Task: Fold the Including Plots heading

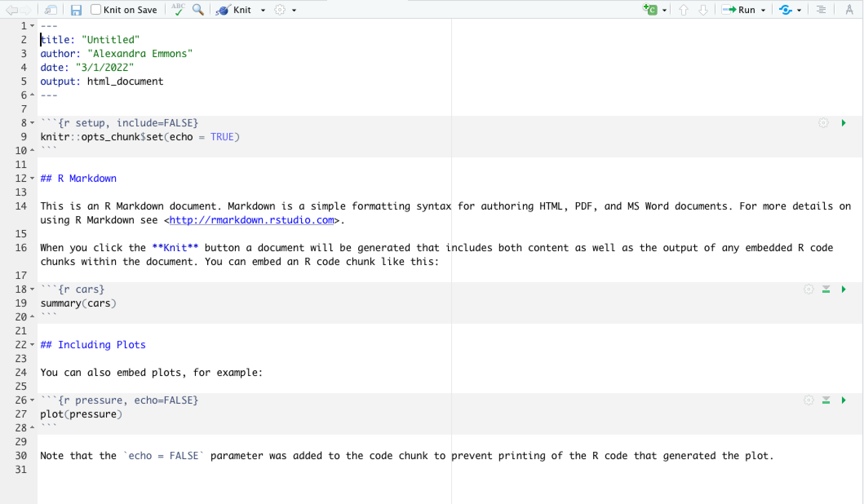Action: [32, 345]
